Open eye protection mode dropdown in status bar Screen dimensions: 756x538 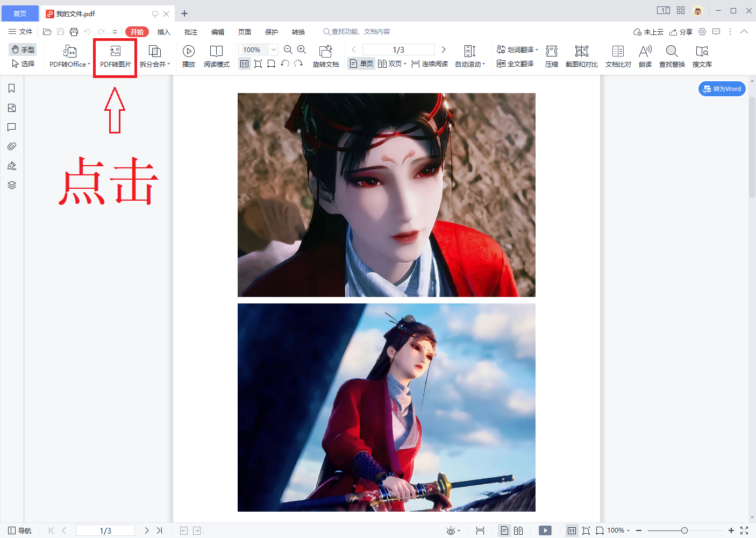coord(453,530)
